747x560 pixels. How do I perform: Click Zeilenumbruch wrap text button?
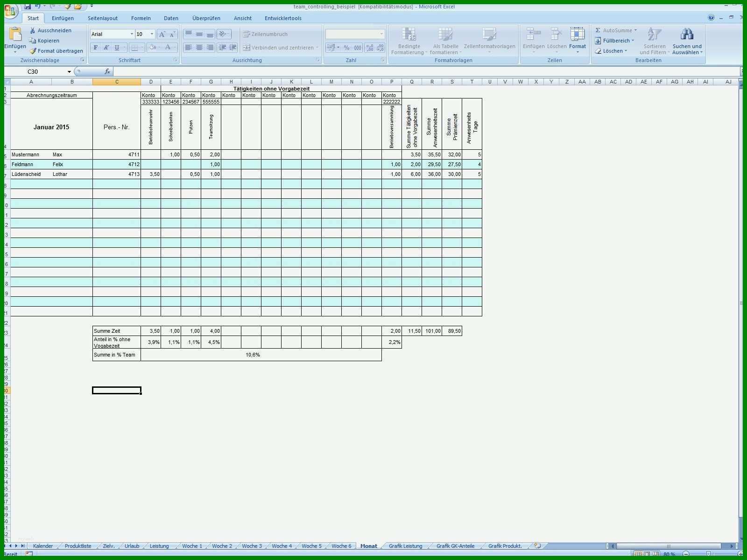(265, 34)
